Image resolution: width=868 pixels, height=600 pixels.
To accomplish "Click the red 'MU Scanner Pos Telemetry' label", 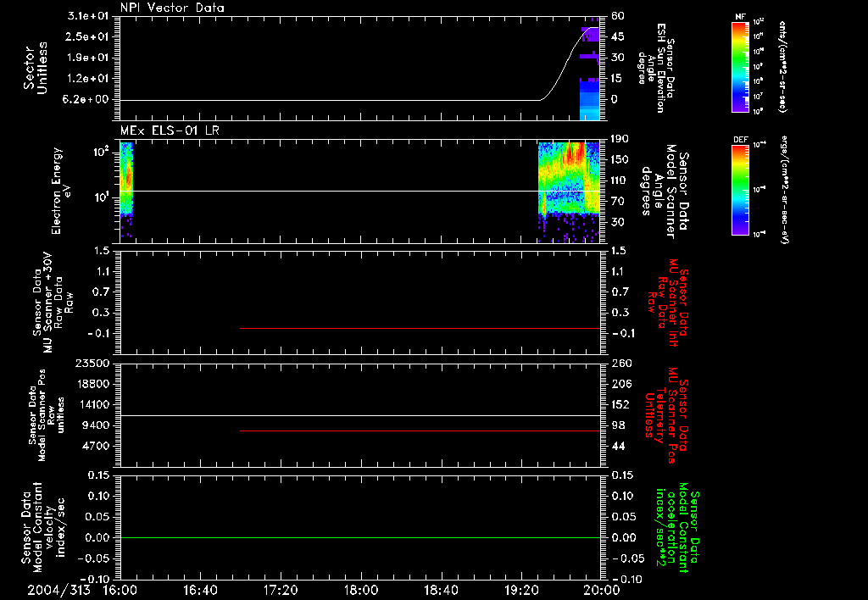I will [x=667, y=415].
